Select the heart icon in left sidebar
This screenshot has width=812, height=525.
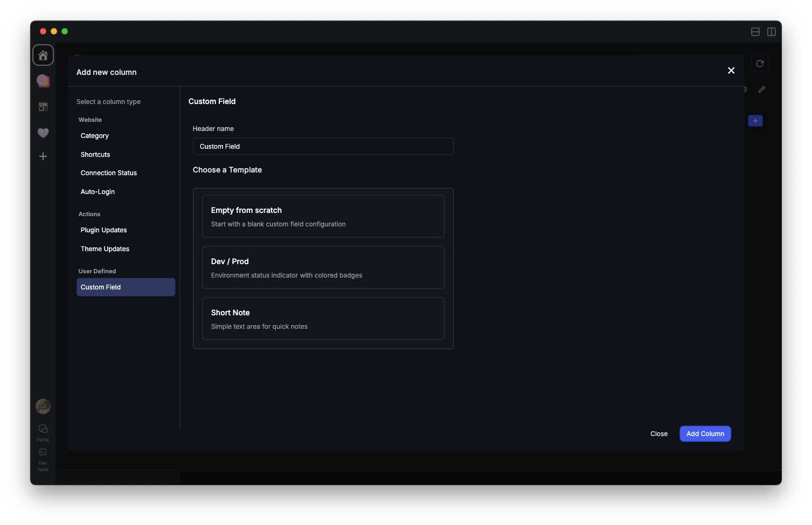[x=43, y=133]
